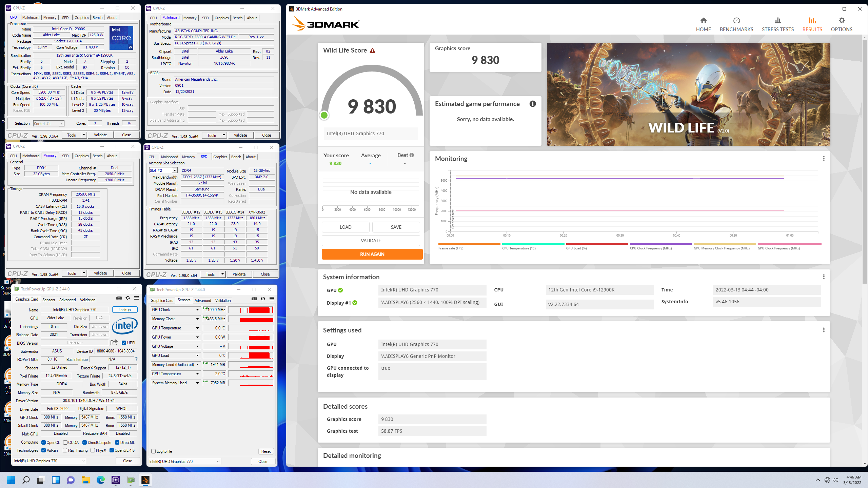Open Monitoring panel three-dot menu

[824, 159]
